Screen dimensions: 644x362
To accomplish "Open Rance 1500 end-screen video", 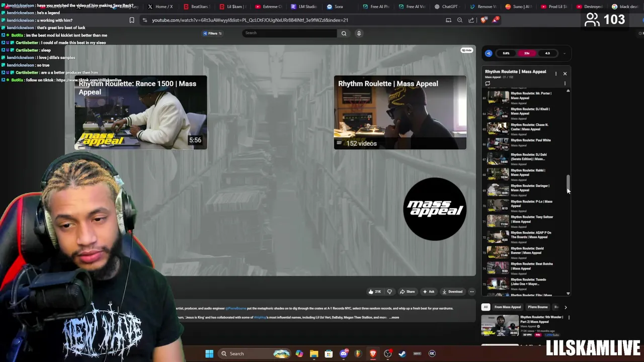I will (140, 113).
